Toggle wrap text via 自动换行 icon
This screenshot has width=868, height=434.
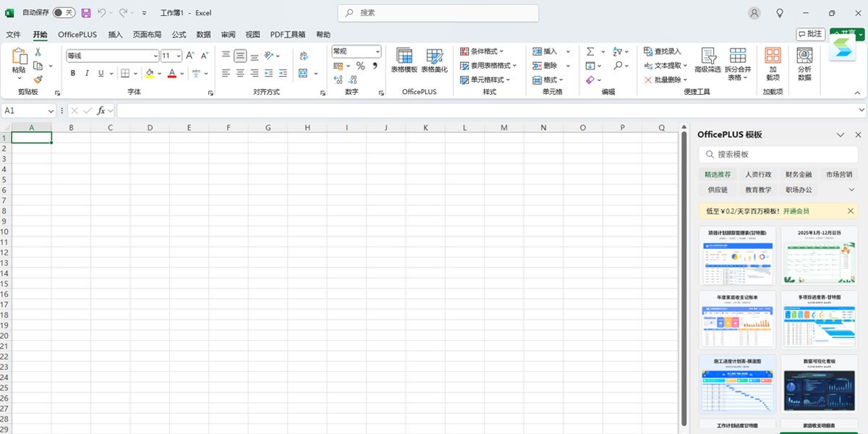point(305,54)
